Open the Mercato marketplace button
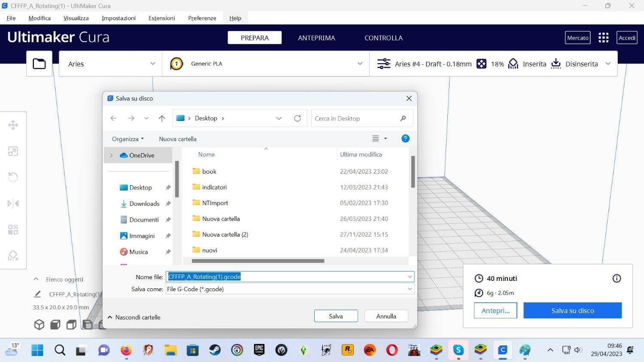The image size is (644, 362). (x=577, y=38)
